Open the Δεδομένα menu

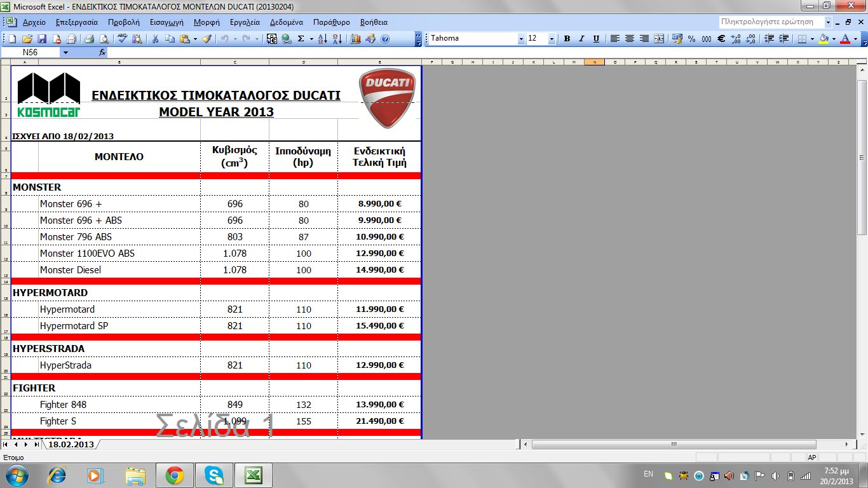click(x=286, y=22)
